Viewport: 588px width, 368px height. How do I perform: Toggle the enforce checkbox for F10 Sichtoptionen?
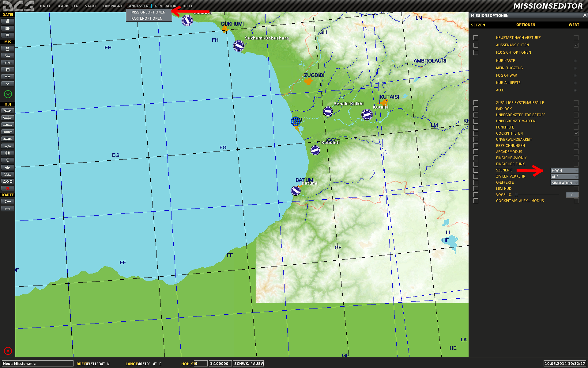476,52
